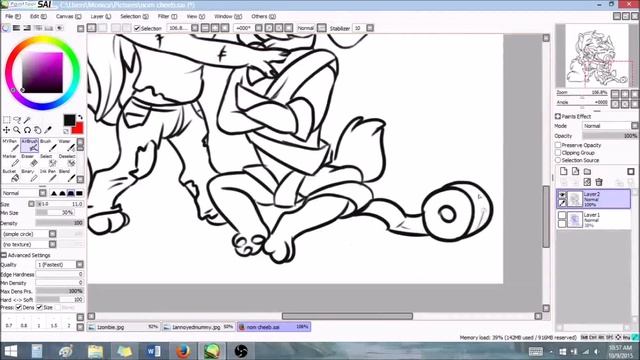Choose the Water brush tool

click(x=67, y=145)
